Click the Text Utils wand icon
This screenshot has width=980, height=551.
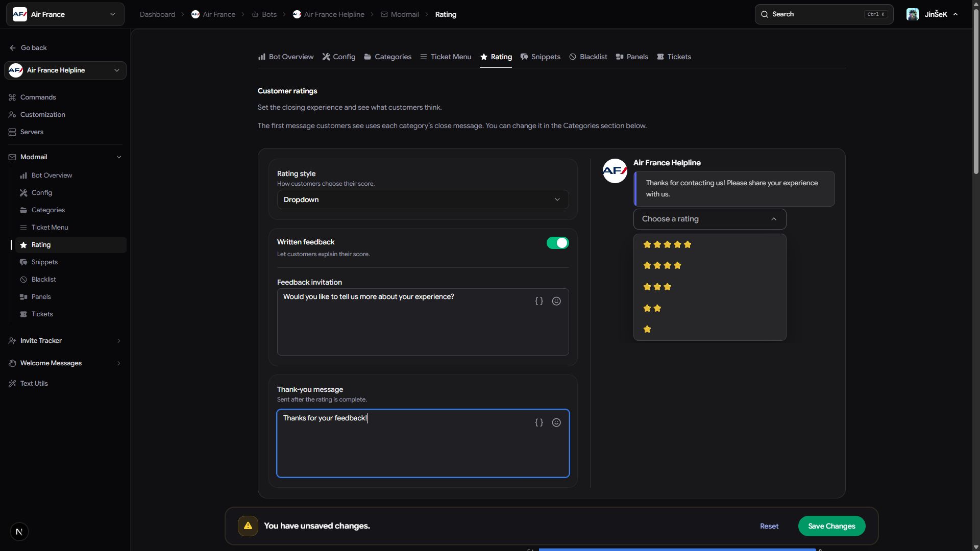coord(12,384)
